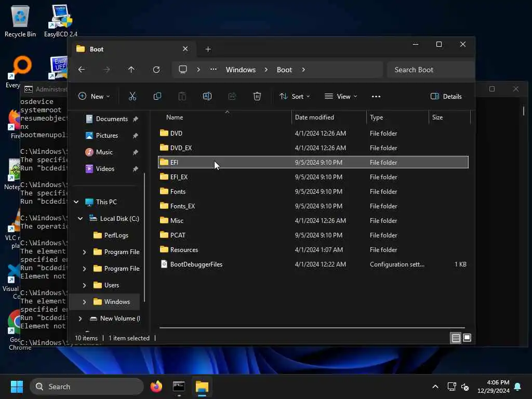Close the Boot tab
The width and height of the screenshot is (532, 399).
click(x=185, y=49)
